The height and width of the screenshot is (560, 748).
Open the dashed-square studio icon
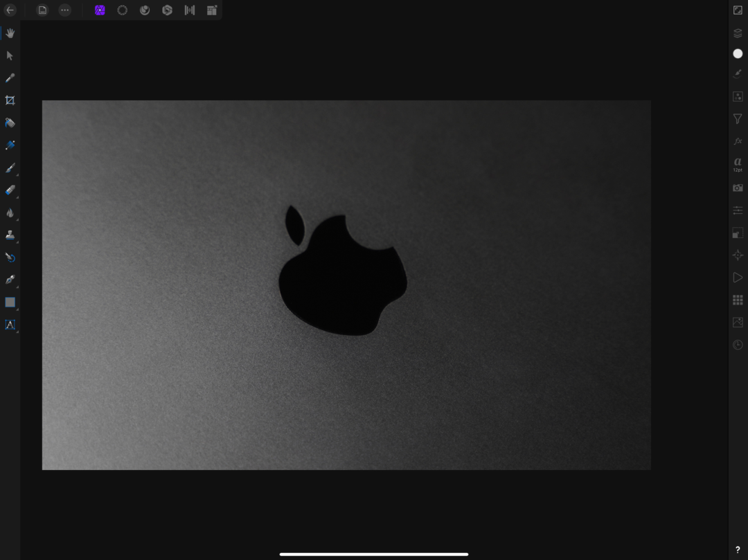click(x=738, y=233)
